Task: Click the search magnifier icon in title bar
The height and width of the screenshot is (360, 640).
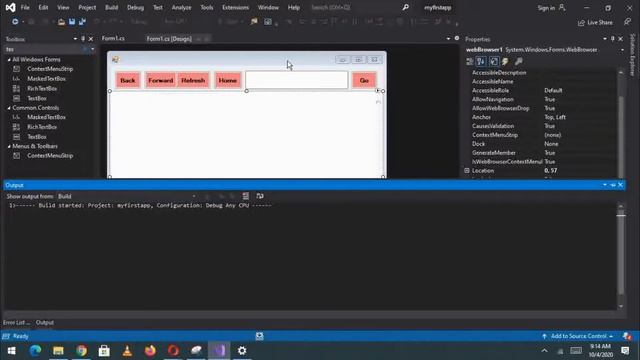Action: tap(405, 7)
